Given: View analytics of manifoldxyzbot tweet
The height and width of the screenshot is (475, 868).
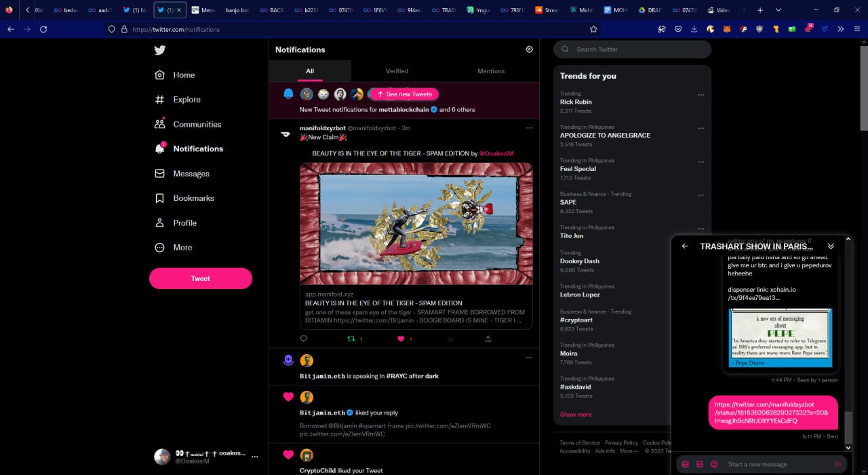Looking at the screenshot, I should 450,339.
